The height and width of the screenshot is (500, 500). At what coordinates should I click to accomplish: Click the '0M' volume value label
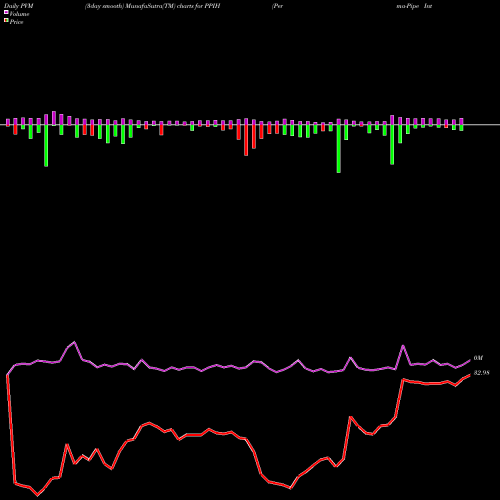point(478,358)
